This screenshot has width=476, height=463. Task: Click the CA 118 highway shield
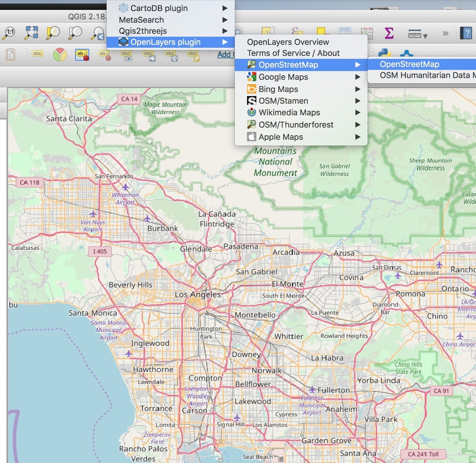(x=30, y=182)
